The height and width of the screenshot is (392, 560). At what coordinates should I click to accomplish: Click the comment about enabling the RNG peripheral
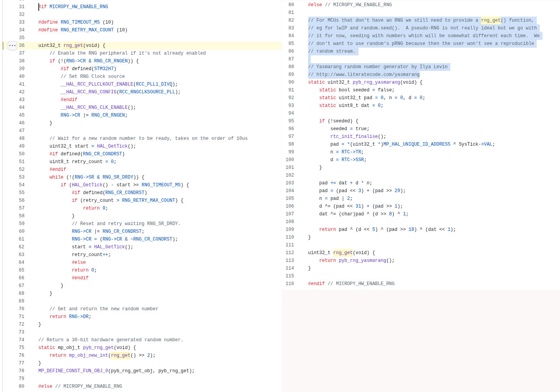(128, 53)
